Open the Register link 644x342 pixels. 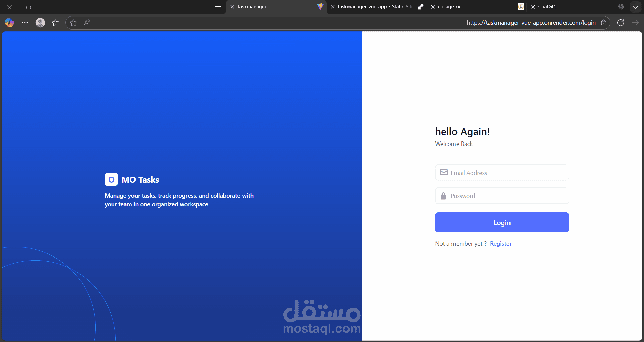(501, 244)
